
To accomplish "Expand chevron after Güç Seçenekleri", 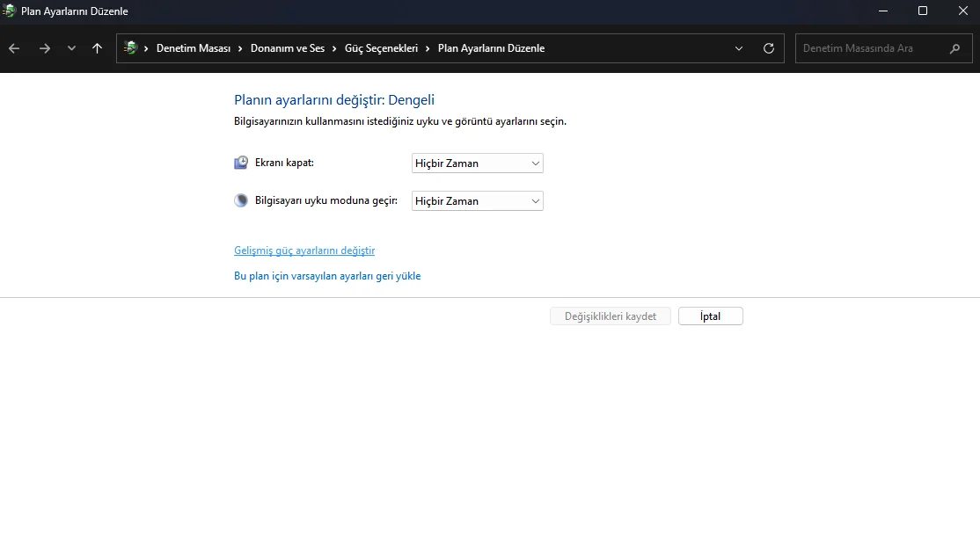I will coord(428,48).
